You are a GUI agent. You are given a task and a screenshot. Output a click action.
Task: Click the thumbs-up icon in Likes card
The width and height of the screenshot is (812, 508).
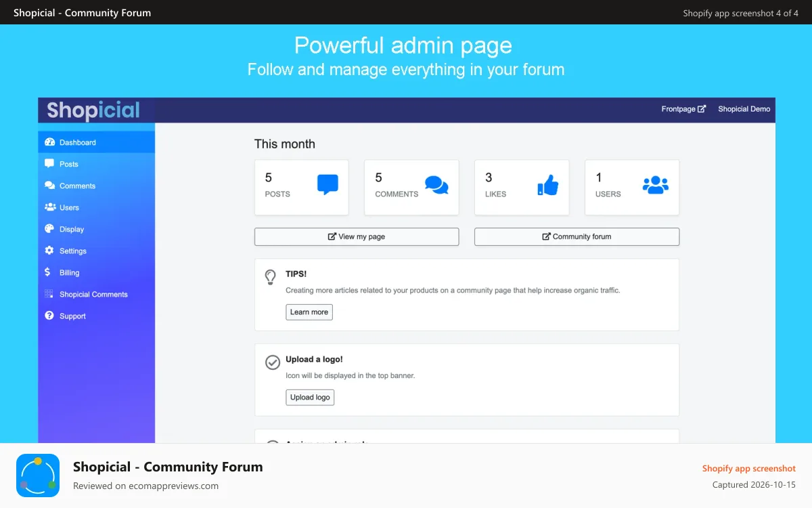pyautogui.click(x=547, y=185)
